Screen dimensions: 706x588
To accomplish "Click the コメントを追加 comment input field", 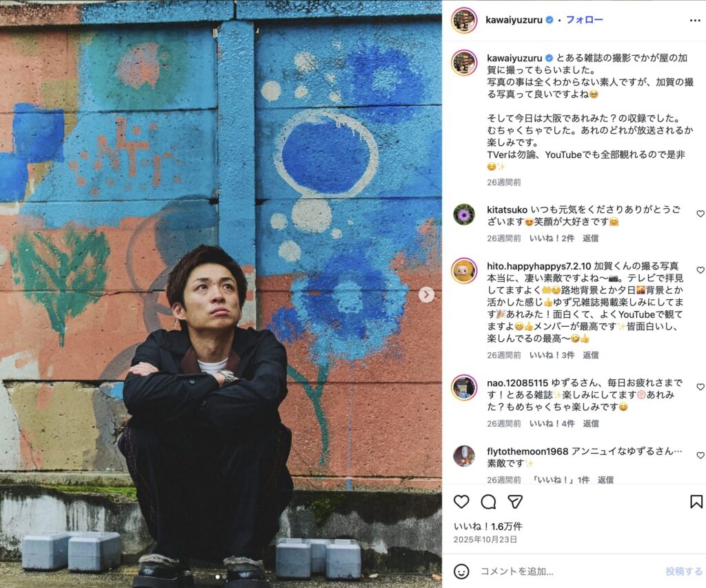I will click(x=567, y=571).
